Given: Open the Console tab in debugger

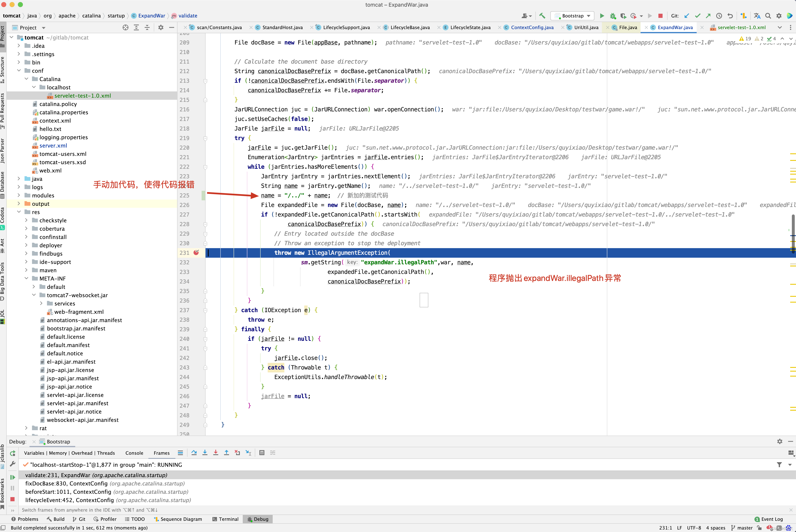Looking at the screenshot, I should click(x=134, y=453).
